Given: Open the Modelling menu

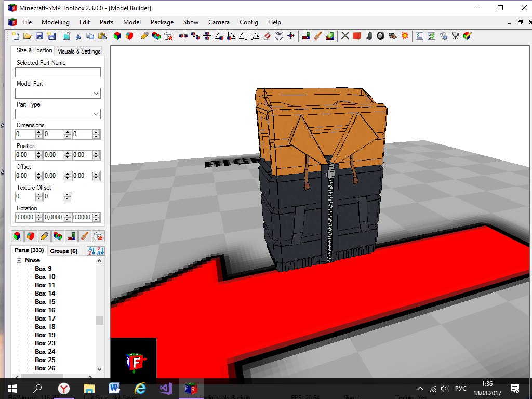Looking at the screenshot, I should tap(56, 22).
